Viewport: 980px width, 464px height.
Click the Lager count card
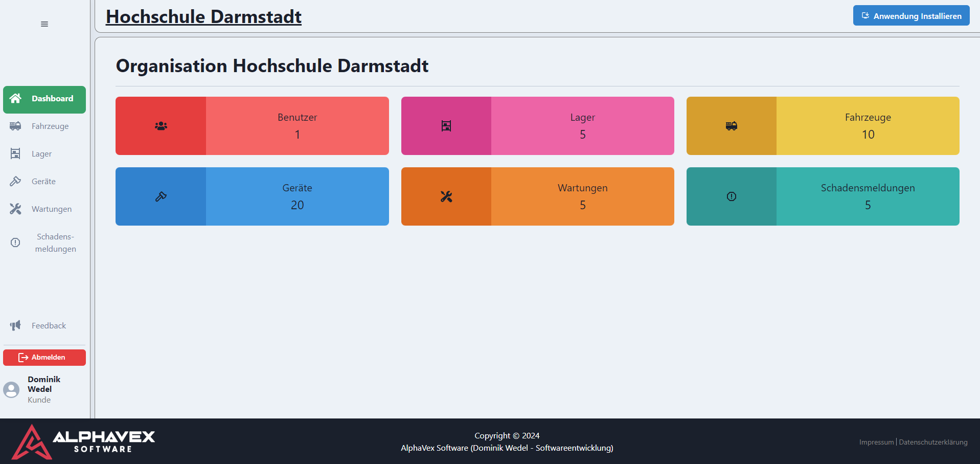(537, 126)
